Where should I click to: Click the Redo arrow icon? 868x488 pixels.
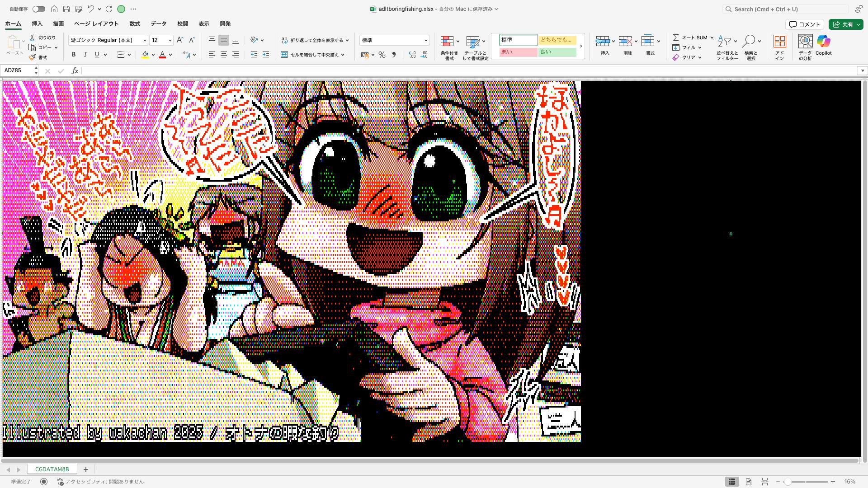pos(109,9)
